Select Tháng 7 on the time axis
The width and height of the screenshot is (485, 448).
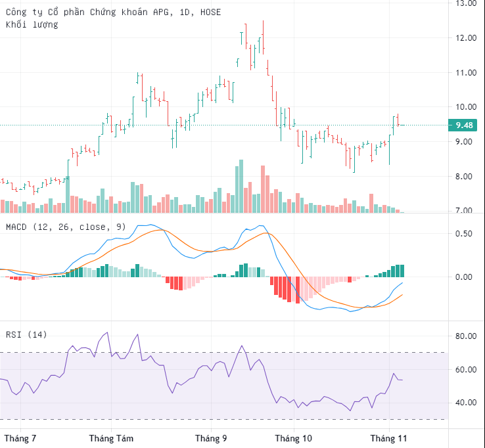(x=20, y=437)
